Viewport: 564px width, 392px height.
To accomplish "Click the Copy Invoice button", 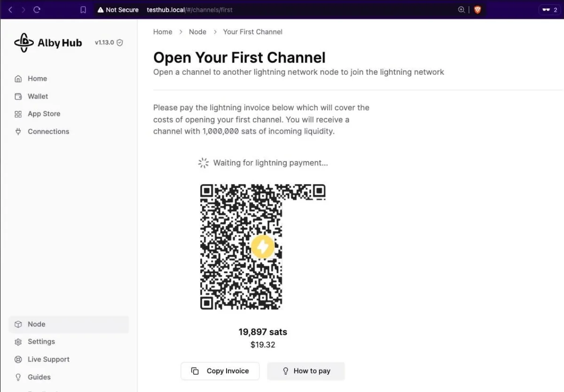I will (220, 371).
